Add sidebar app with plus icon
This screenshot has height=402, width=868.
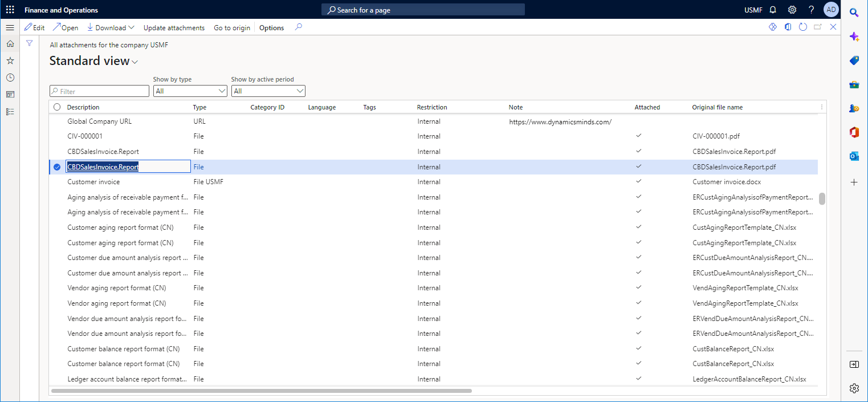pyautogui.click(x=854, y=182)
